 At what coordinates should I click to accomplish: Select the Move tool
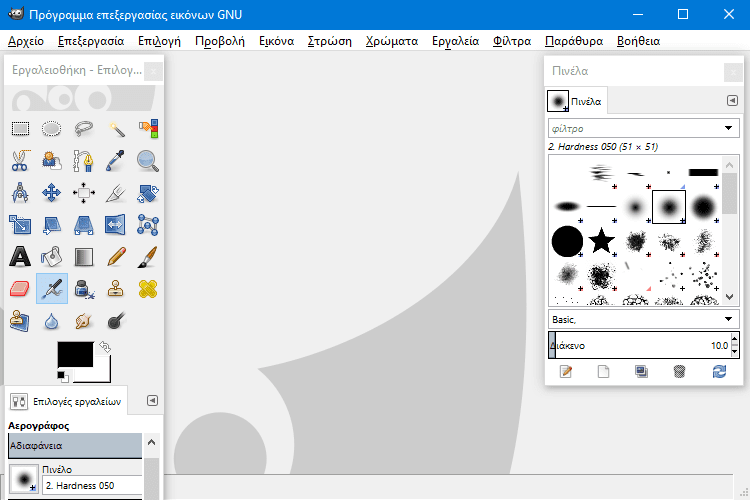[52, 192]
